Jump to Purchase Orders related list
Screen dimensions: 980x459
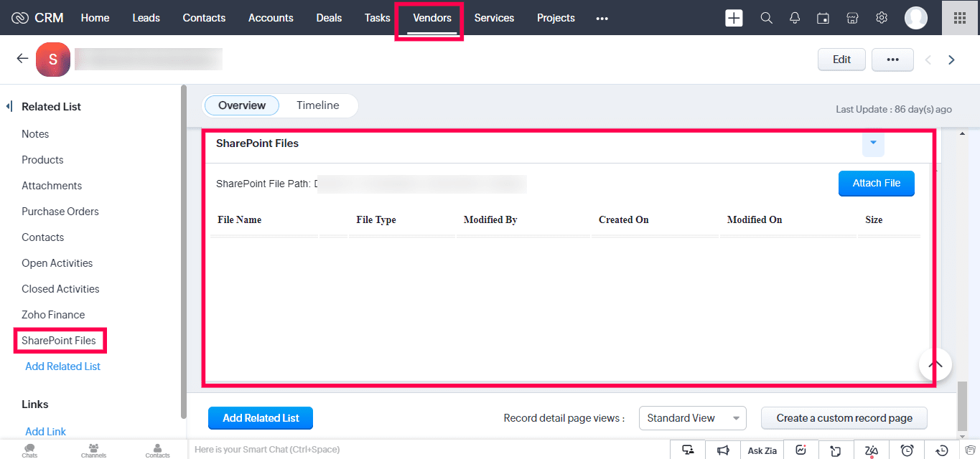point(60,212)
